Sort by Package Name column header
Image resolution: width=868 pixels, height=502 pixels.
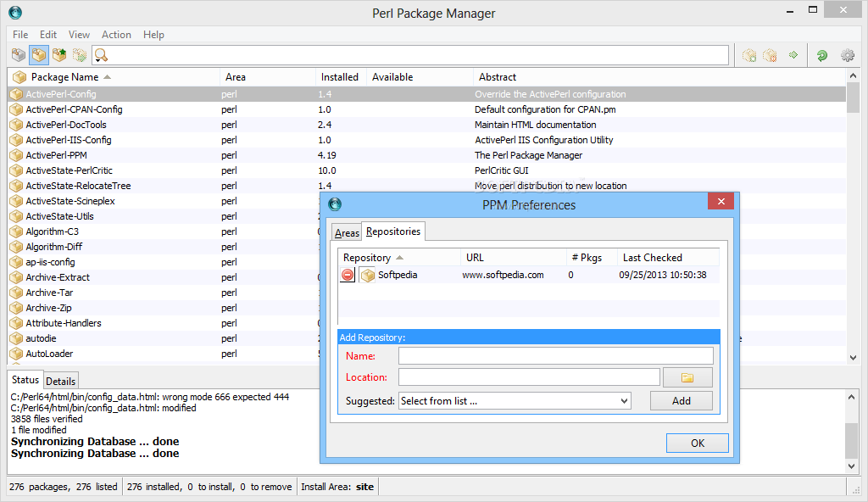point(114,77)
